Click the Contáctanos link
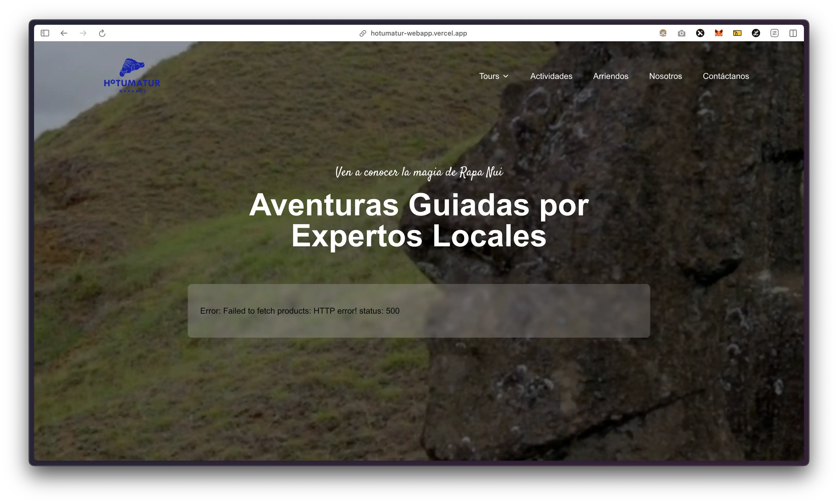 pyautogui.click(x=726, y=76)
